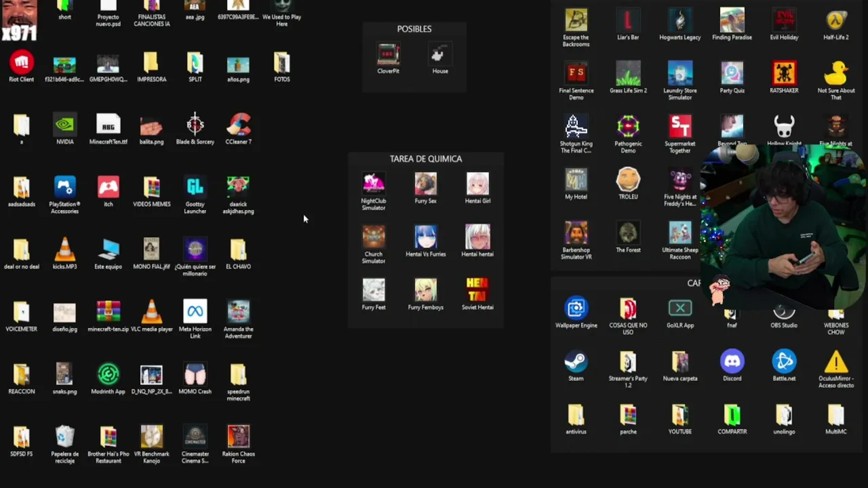
Task: Open Not Sure About That duck icon
Action: [x=836, y=73]
